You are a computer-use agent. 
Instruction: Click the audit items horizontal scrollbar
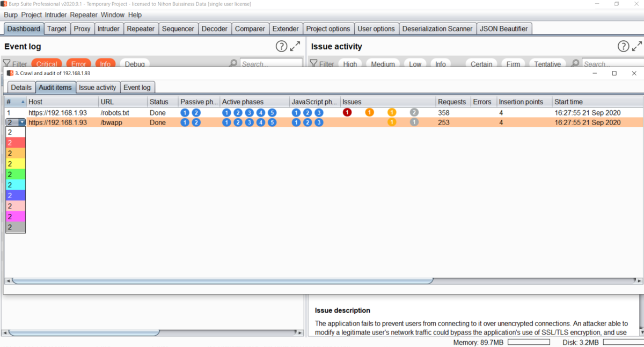click(222, 280)
